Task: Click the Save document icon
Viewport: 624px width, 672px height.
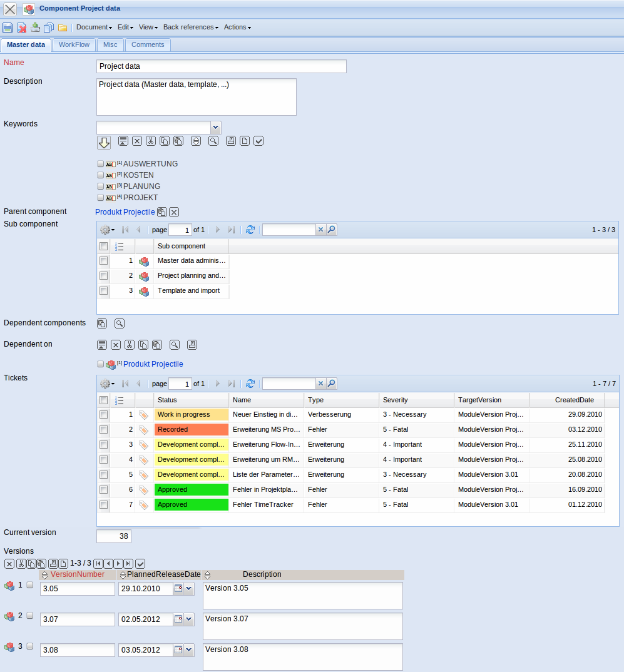Action: pos(7,27)
